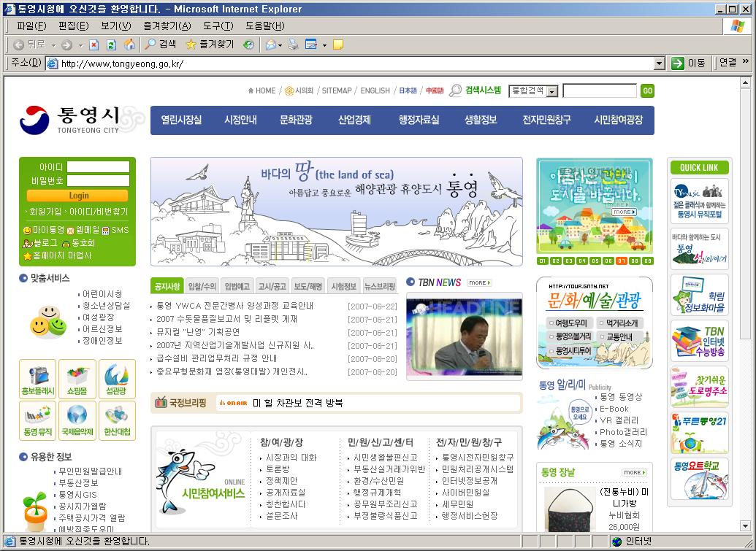Go to browser Home page icon
The width and height of the screenshot is (756, 551).
click(x=129, y=45)
